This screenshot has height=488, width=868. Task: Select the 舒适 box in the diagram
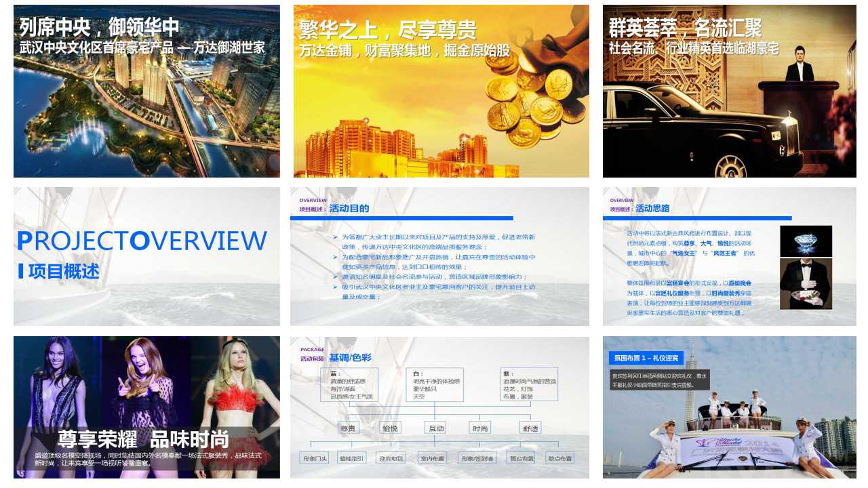point(531,428)
